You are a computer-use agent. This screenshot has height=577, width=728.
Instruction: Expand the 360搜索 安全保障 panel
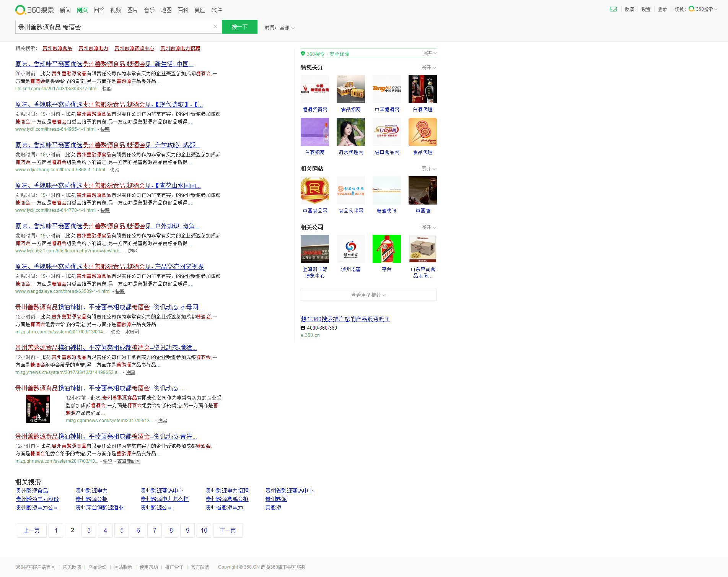[x=430, y=53]
